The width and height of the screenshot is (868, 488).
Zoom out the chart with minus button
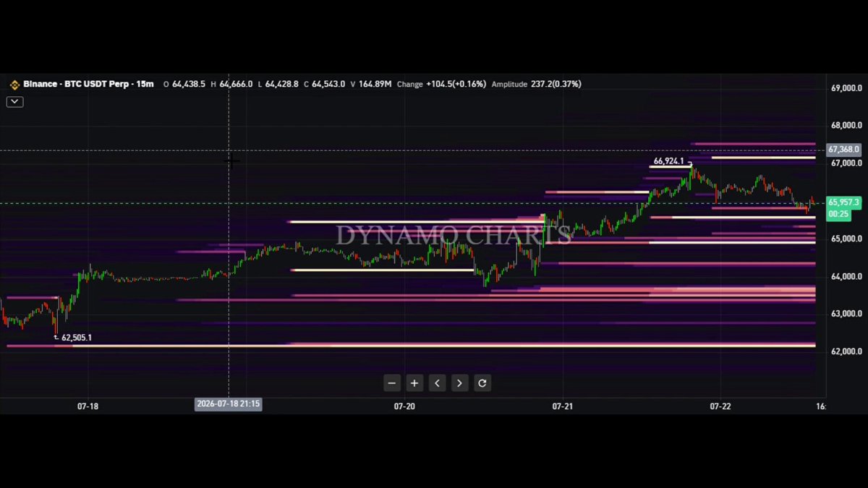392,383
